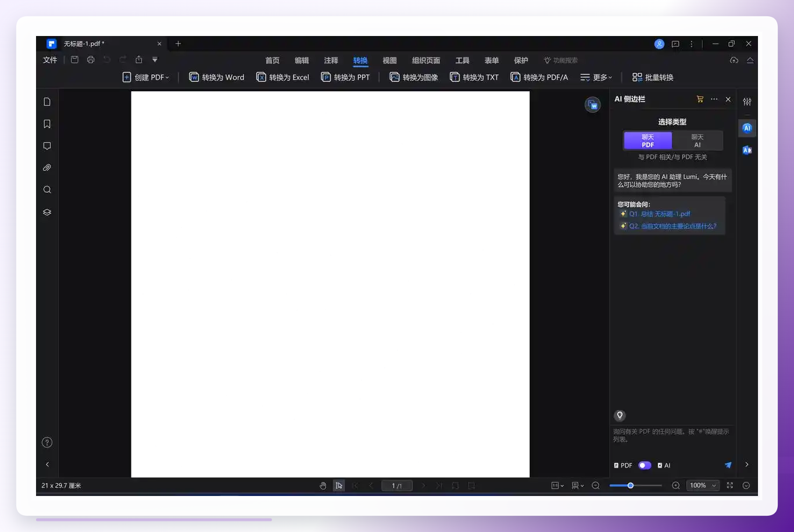The width and height of the screenshot is (794, 532).
Task: Click the 功能搜索 search box
Action: [561, 60]
